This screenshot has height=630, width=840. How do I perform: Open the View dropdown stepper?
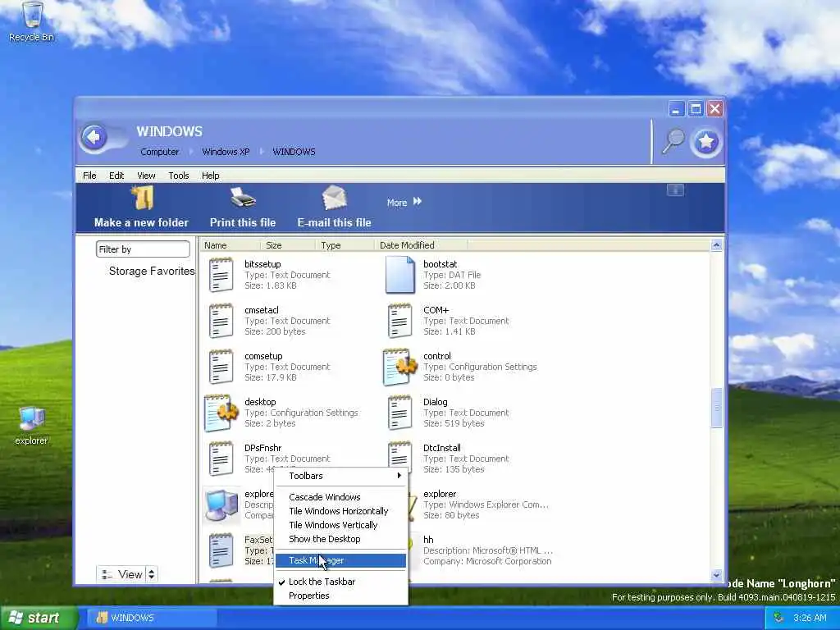(x=151, y=574)
